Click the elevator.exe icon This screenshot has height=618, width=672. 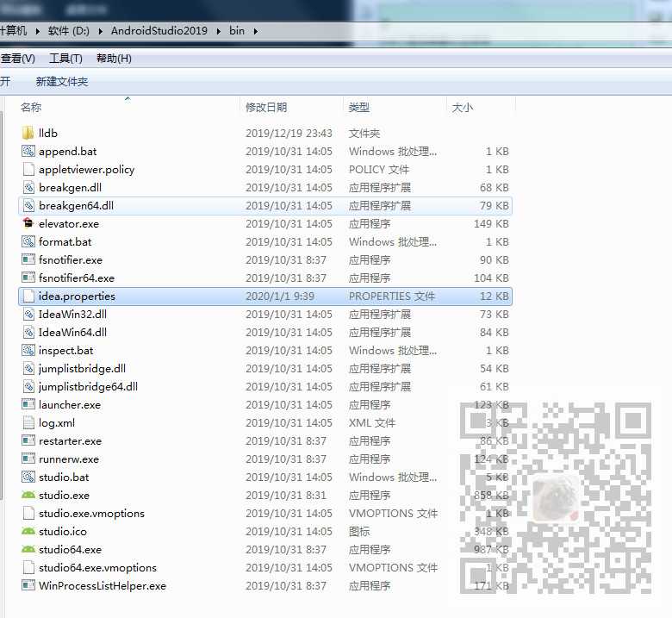pos(28,223)
